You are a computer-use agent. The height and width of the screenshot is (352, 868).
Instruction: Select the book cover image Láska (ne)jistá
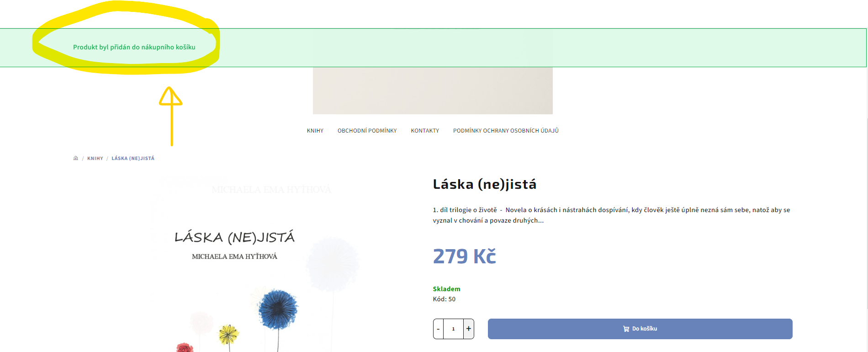click(256, 263)
